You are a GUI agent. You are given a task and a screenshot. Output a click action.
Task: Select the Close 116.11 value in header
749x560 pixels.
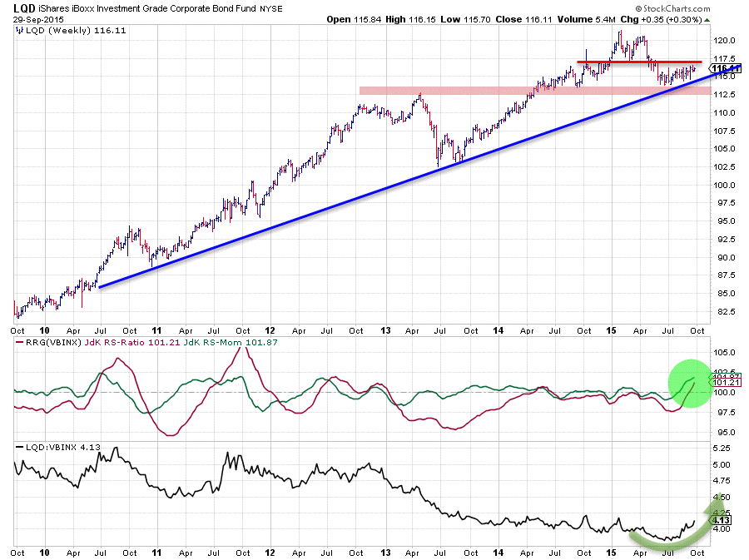click(523, 20)
